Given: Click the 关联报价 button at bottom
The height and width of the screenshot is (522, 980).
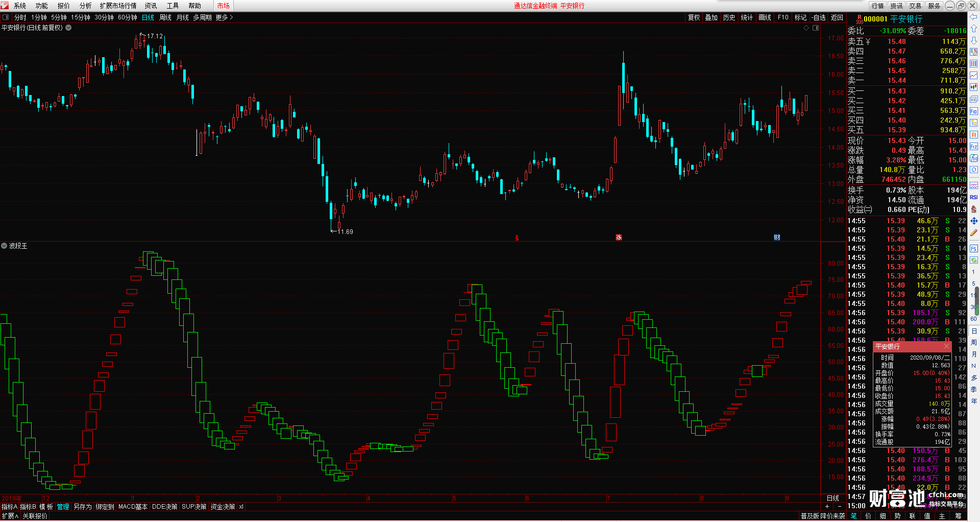Looking at the screenshot, I should (35, 516).
